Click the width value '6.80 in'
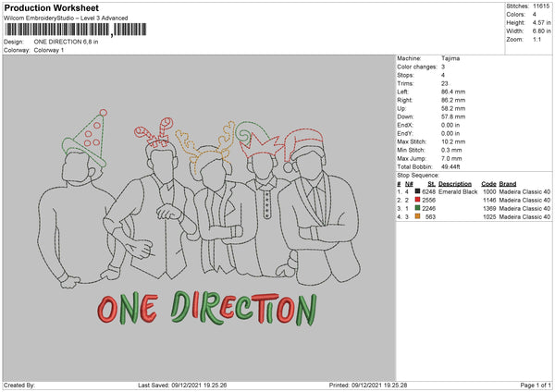This screenshot has height=392, width=555. point(541,31)
